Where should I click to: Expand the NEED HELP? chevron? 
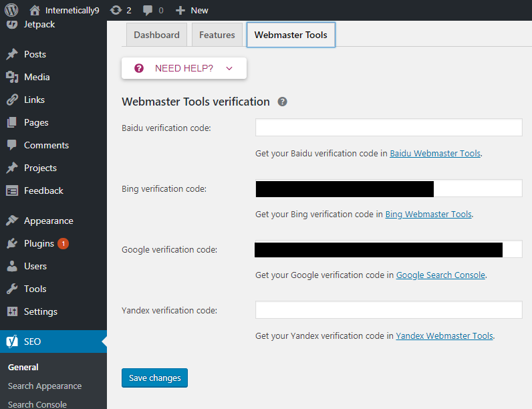pyautogui.click(x=229, y=69)
